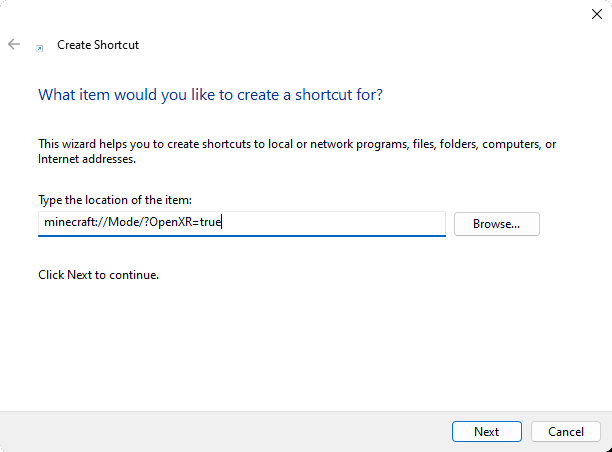Proceed with the Next button
The image size is (612, 452).
487,431
